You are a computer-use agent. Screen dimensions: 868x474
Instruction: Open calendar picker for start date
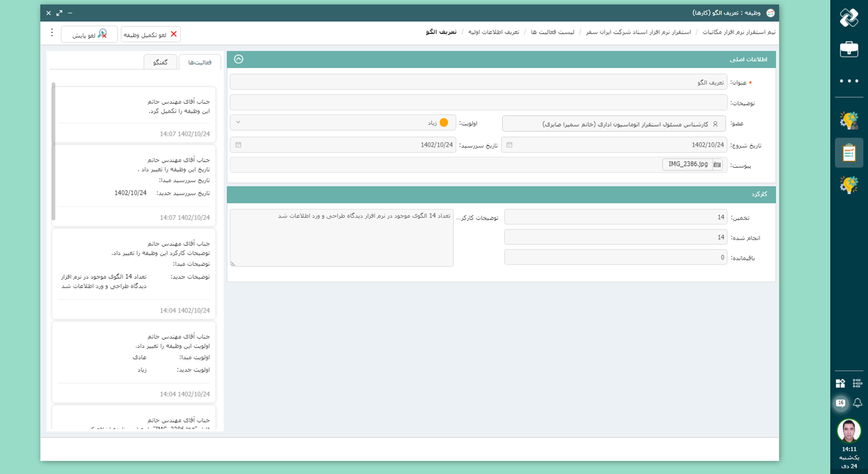click(x=509, y=145)
